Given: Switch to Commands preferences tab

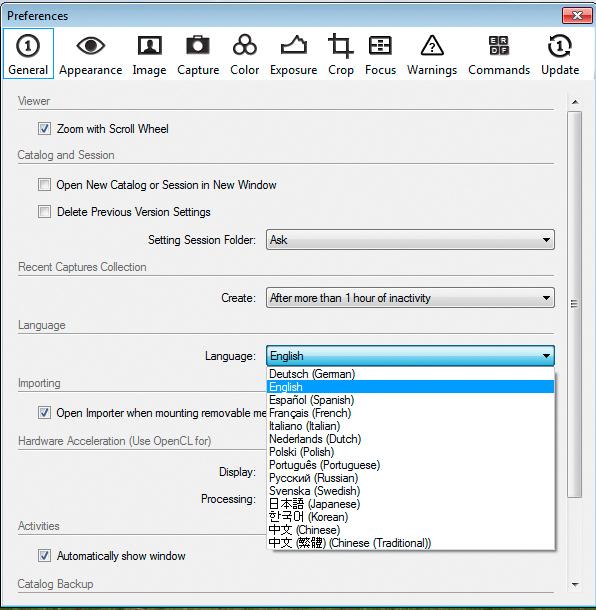Looking at the screenshot, I should tap(499, 54).
